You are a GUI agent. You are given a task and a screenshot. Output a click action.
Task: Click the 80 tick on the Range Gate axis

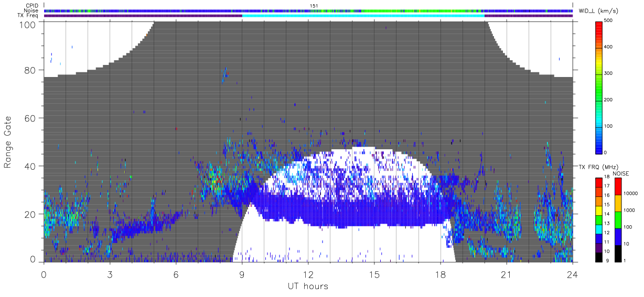click(29, 70)
